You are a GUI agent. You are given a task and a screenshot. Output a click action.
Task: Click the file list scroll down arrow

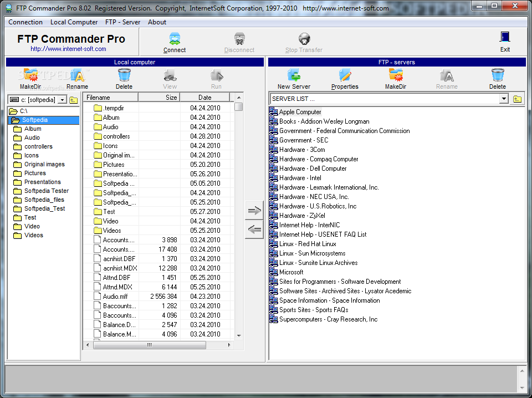point(239,335)
